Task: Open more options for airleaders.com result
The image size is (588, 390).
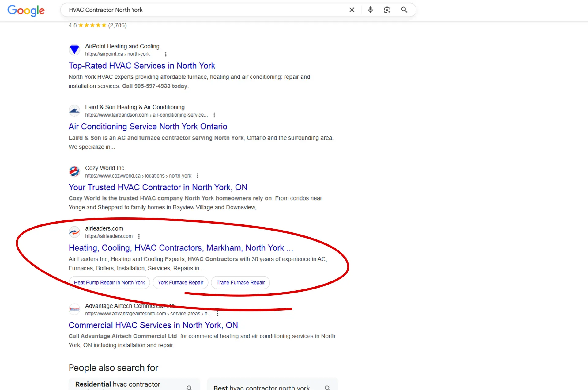Action: [x=139, y=236]
